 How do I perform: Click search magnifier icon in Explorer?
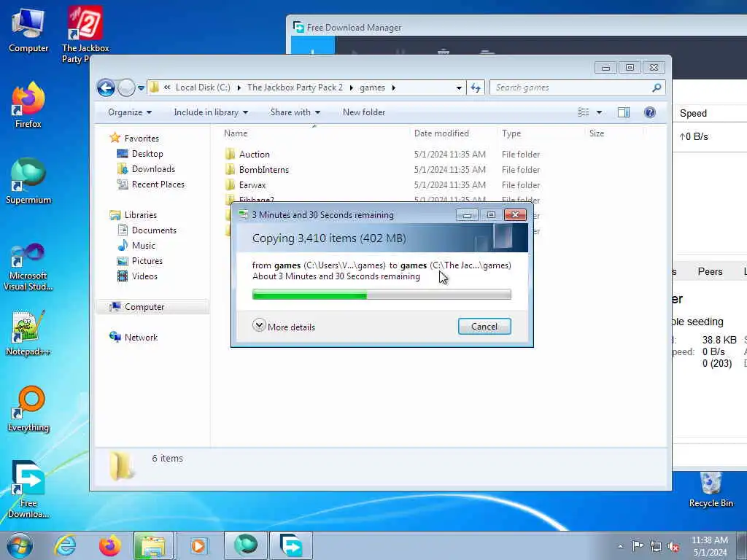tap(657, 87)
